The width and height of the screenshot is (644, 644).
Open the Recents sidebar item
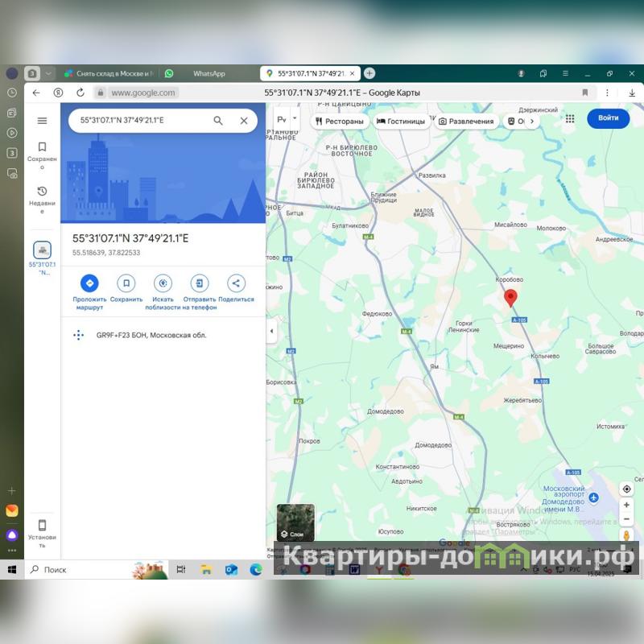pyautogui.click(x=42, y=196)
